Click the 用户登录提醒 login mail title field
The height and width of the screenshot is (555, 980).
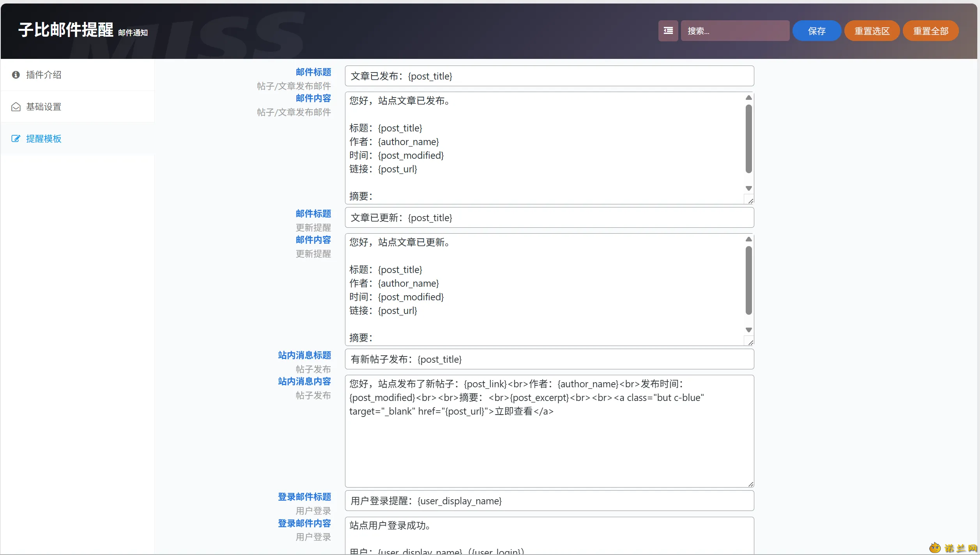(x=549, y=501)
